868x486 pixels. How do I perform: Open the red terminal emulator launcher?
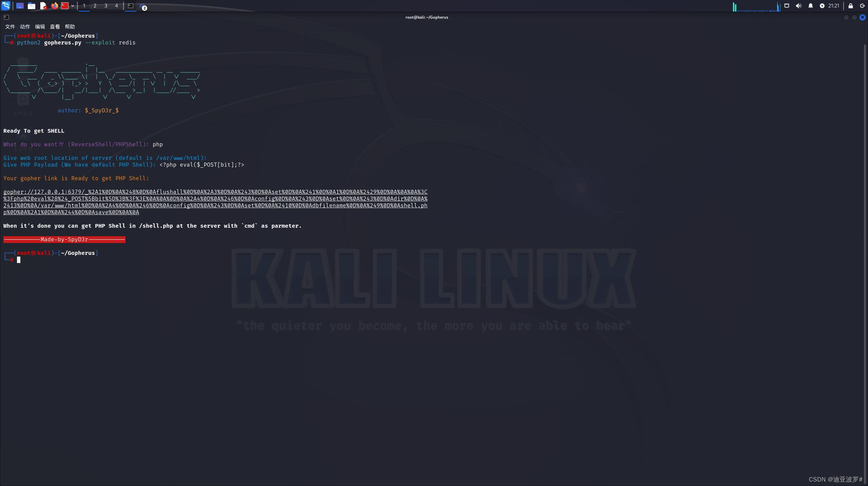(65, 6)
